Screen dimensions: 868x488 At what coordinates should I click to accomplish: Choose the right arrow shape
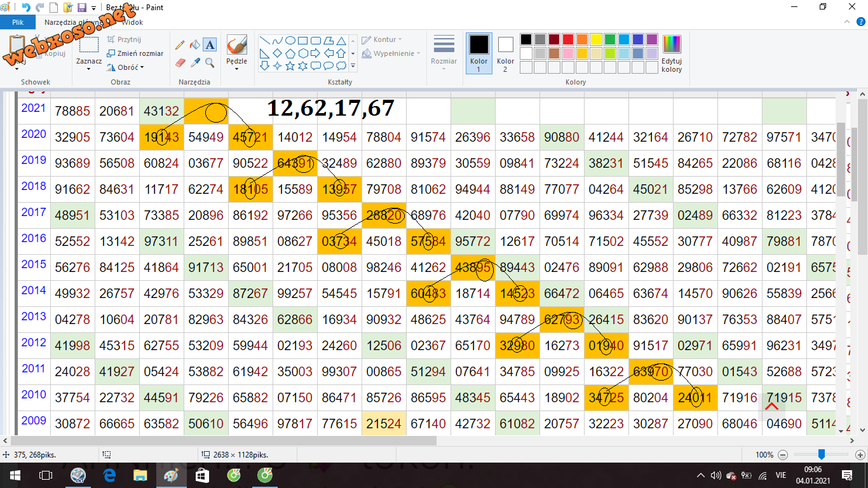point(315,53)
